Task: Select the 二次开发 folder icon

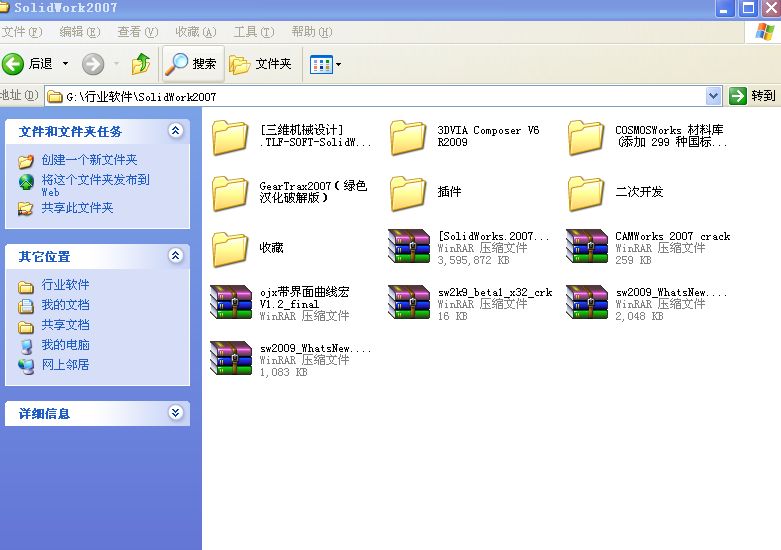Action: [586, 194]
